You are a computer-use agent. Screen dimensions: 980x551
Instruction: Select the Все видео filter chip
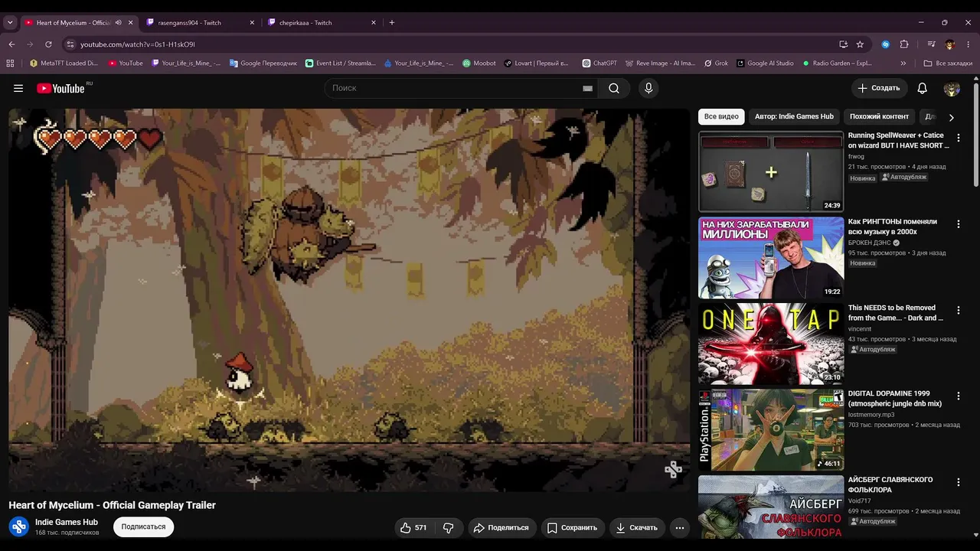pyautogui.click(x=721, y=117)
